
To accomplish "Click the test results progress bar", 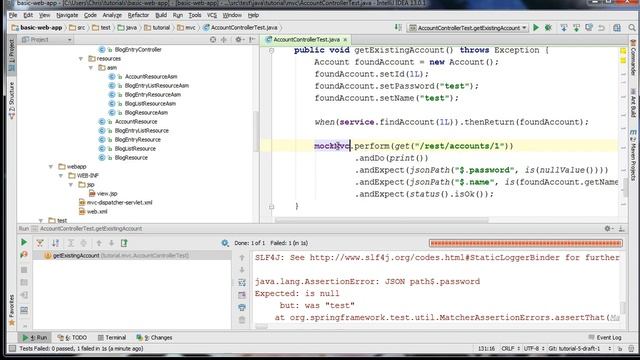I will 526,243.
